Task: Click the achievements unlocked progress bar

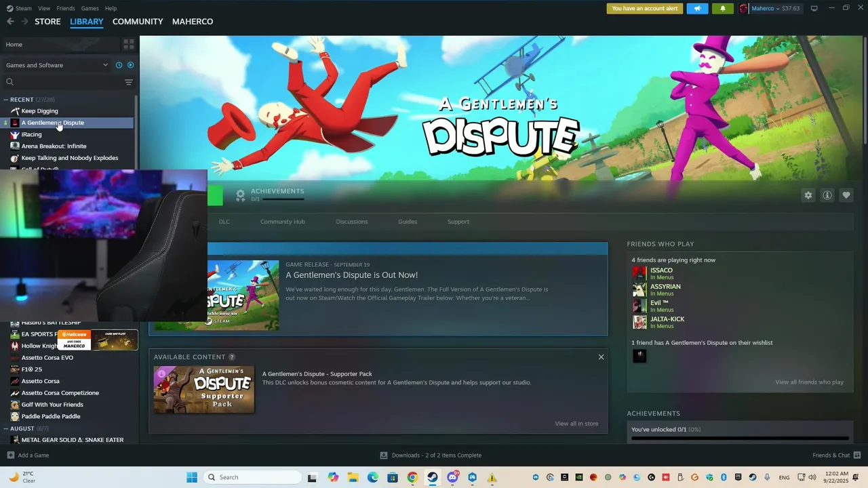Action: pyautogui.click(x=740, y=439)
